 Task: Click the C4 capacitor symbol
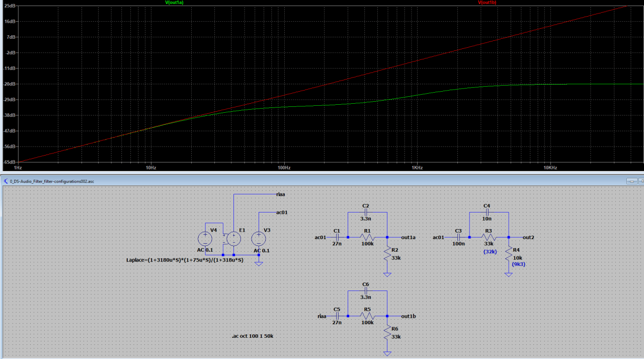point(488,213)
